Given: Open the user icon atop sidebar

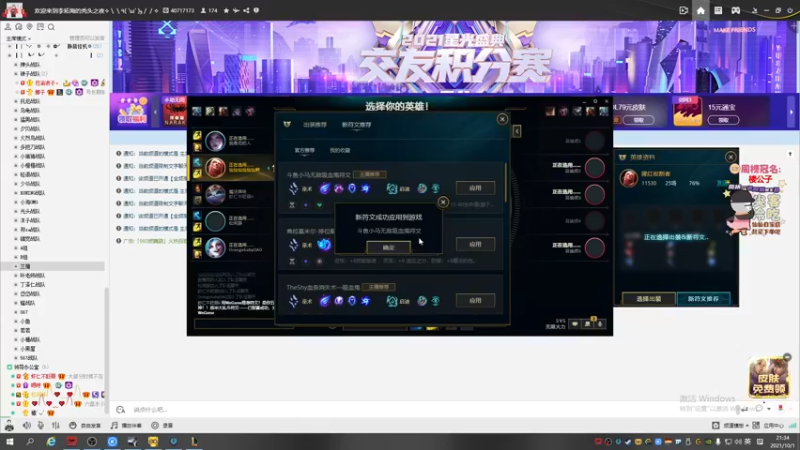Looking at the screenshot, I should click(8, 27).
